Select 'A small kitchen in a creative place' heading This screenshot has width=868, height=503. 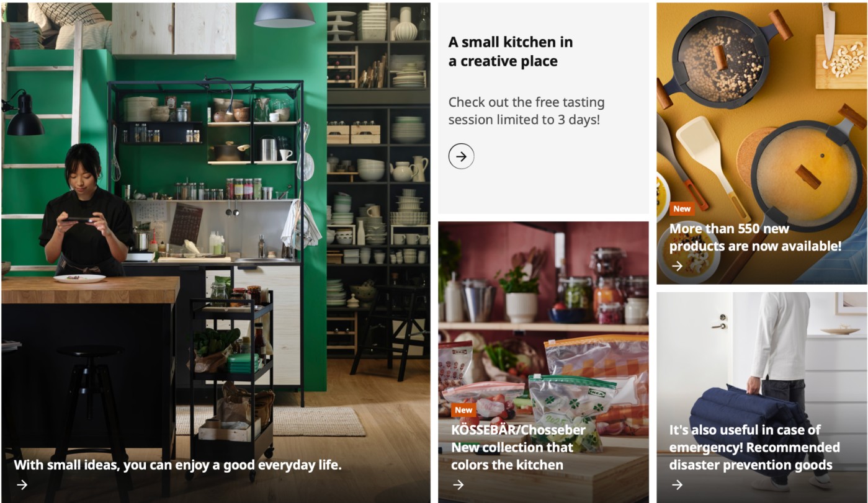point(511,51)
